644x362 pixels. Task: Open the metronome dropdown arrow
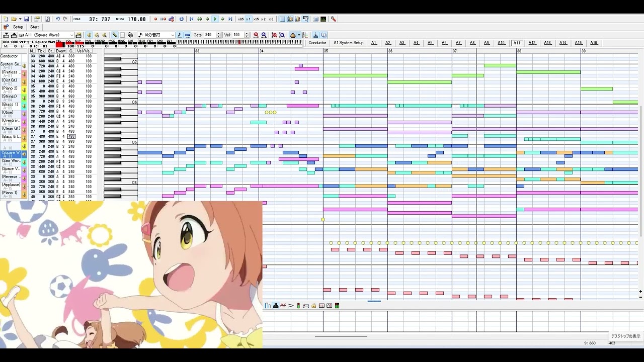(299, 35)
